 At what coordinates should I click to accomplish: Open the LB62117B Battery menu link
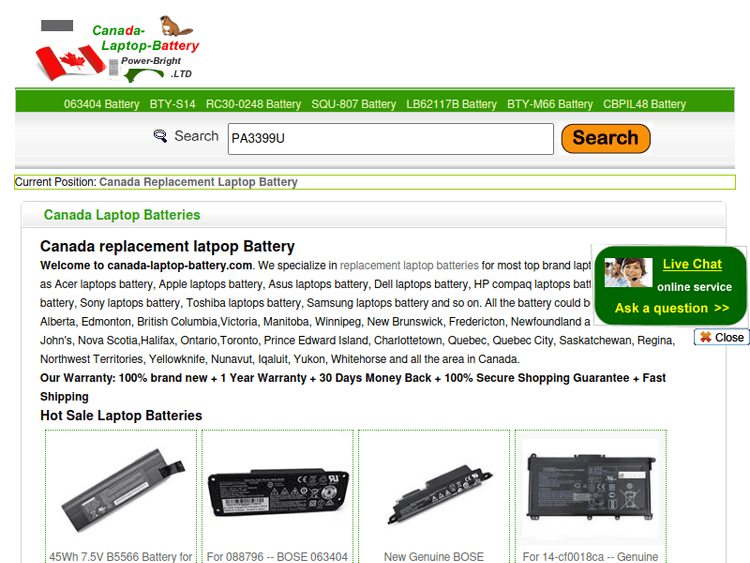pyautogui.click(x=452, y=104)
